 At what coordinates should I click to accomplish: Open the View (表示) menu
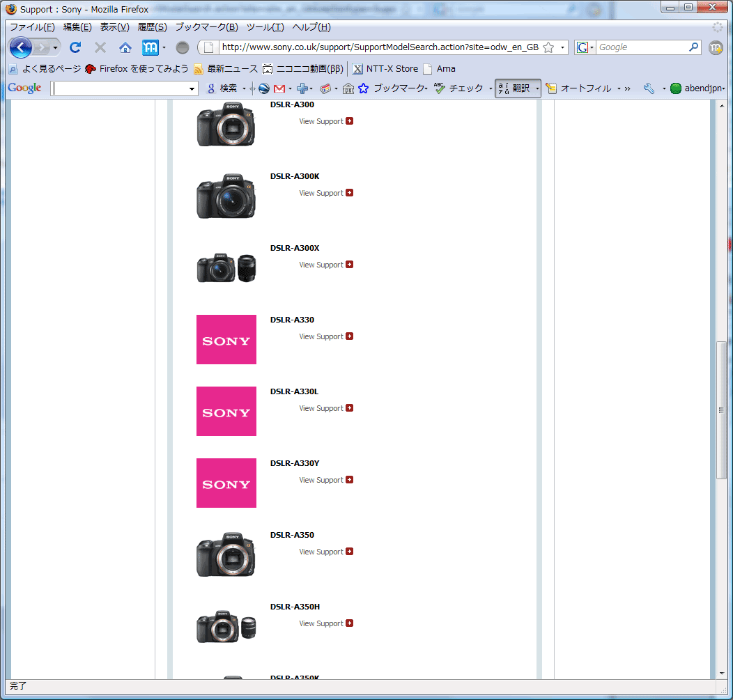tap(114, 27)
